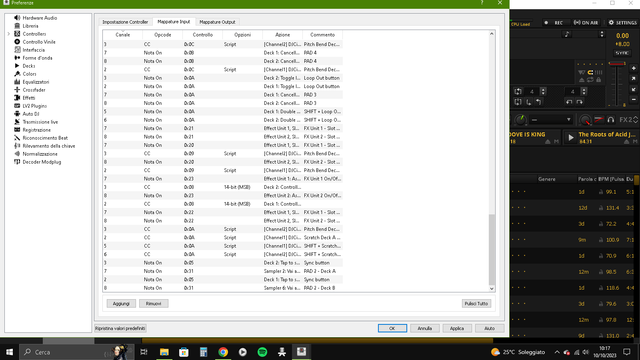Toggle the headphone cue button
This screenshot has width=640, height=360.
tap(611, 120)
